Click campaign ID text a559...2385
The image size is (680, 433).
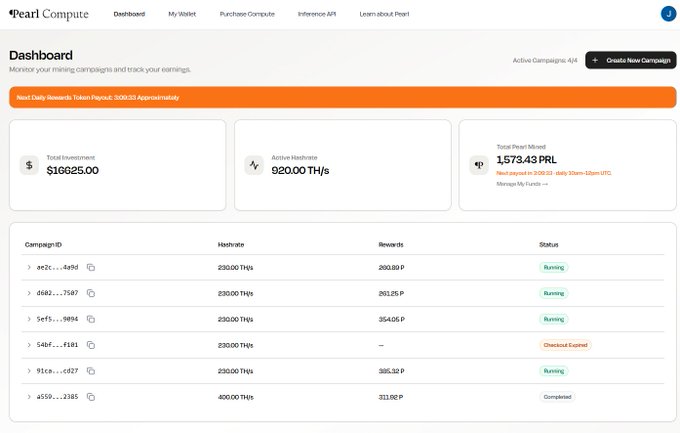pyautogui.click(x=57, y=397)
